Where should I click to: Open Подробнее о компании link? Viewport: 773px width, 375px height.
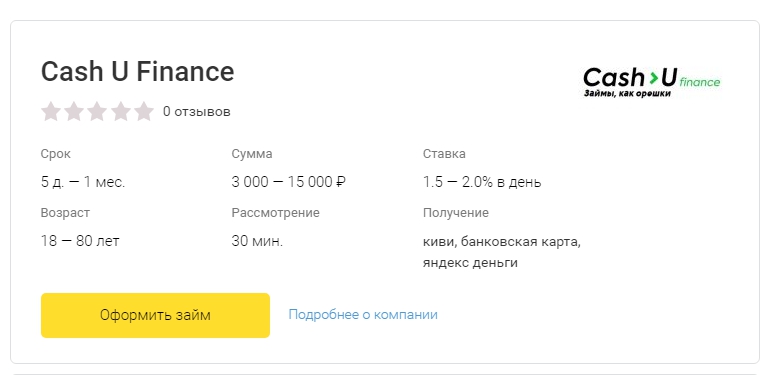point(363,314)
